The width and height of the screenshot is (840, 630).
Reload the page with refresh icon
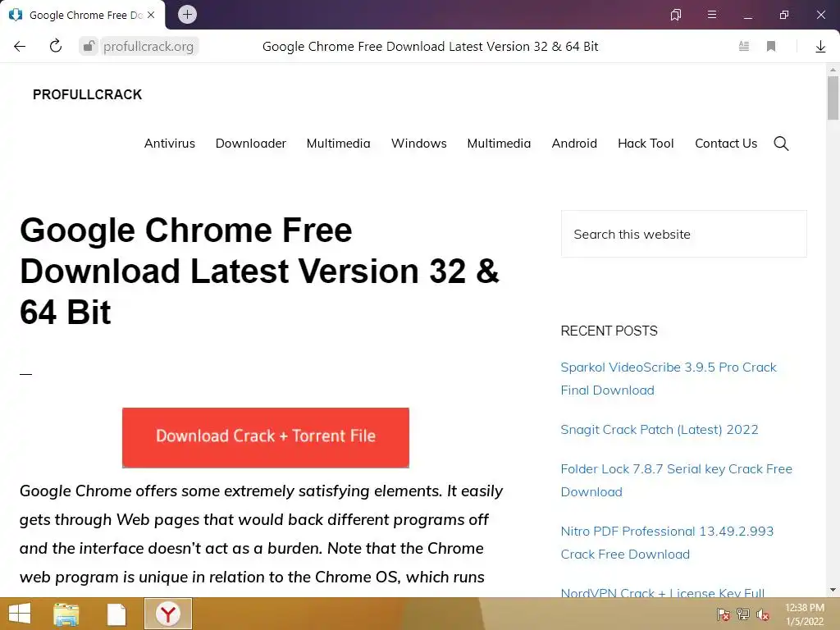pyautogui.click(x=56, y=46)
